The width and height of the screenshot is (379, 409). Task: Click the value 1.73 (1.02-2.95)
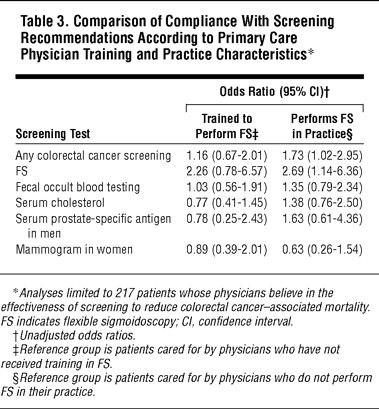(322, 156)
